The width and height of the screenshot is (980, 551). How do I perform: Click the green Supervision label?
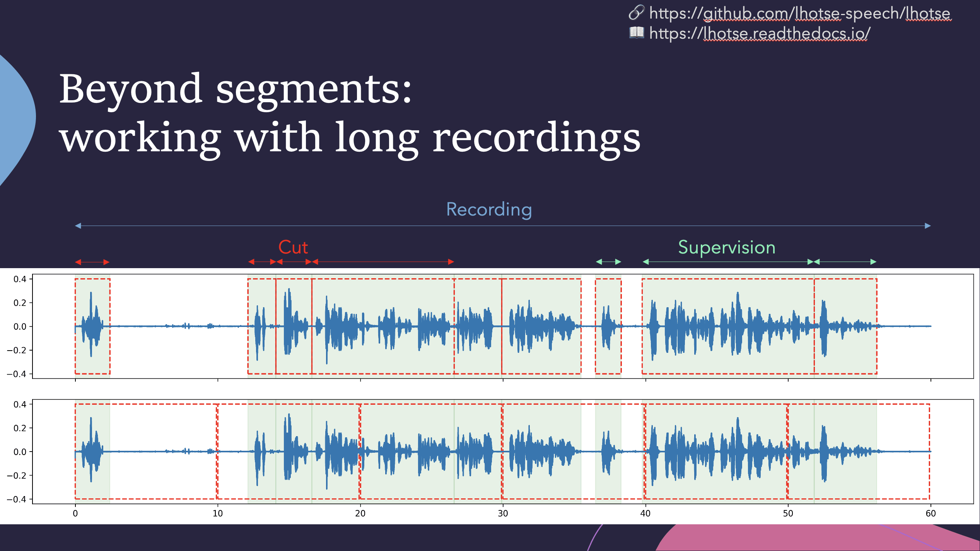727,247
